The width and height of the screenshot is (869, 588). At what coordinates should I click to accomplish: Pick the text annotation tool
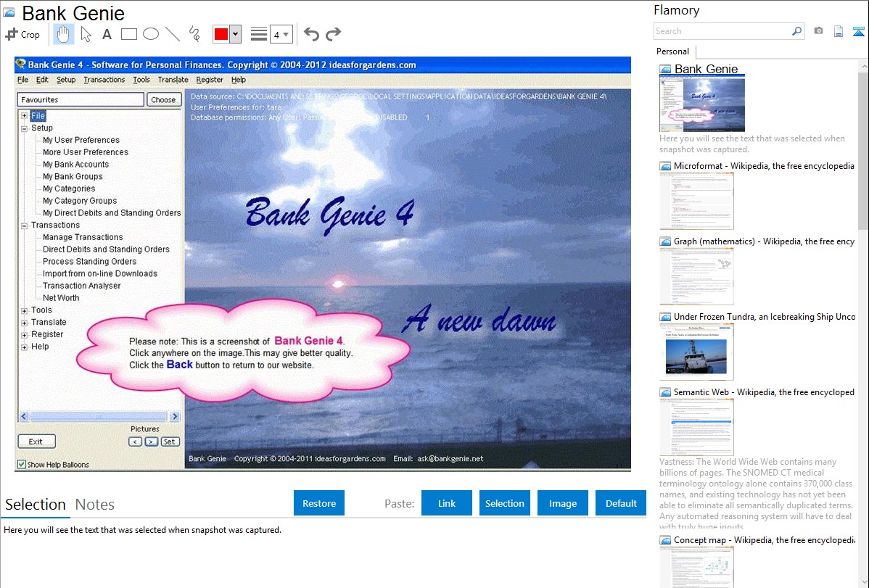[107, 34]
